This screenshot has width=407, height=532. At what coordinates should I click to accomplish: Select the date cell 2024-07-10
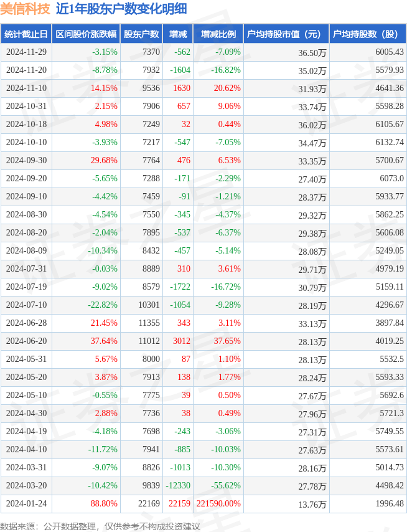tap(26, 305)
